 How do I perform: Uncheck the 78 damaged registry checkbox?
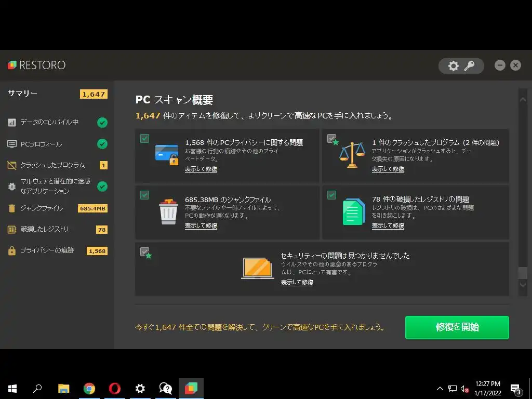pos(331,195)
